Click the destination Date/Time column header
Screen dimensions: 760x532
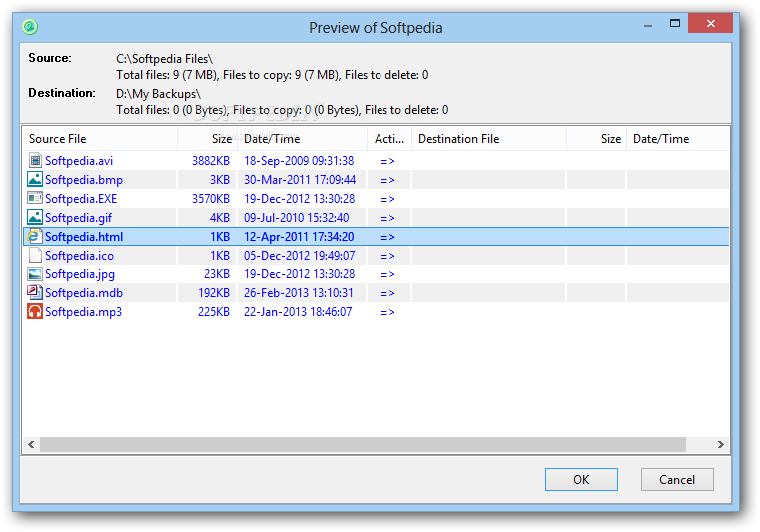tap(677, 139)
